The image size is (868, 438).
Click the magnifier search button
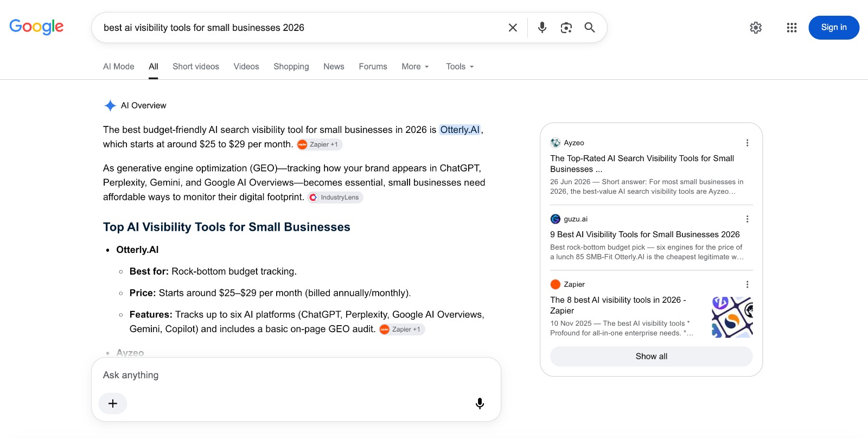click(x=590, y=28)
